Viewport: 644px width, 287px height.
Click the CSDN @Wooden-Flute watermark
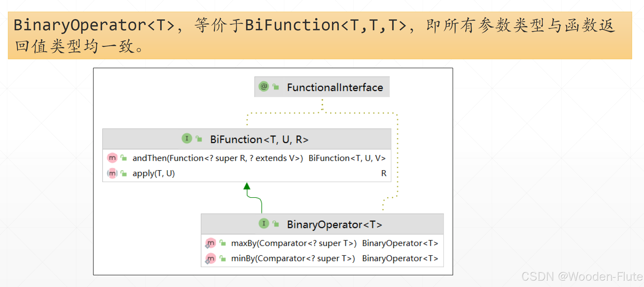coord(582,277)
